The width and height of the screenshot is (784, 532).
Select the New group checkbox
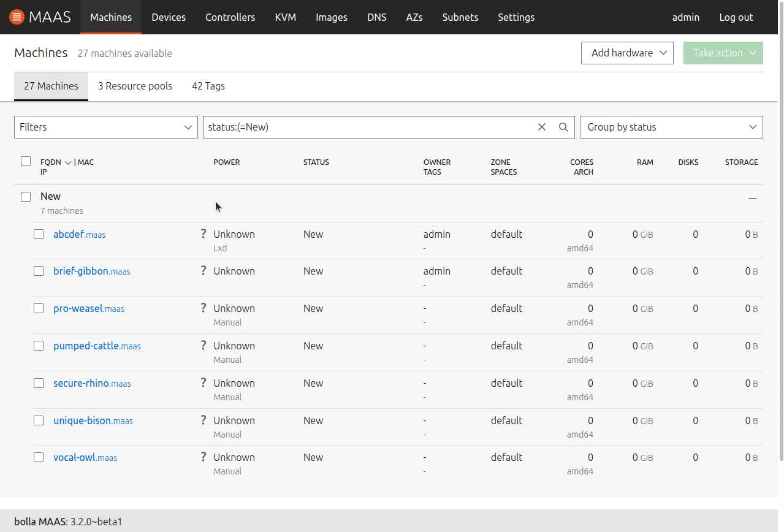pos(25,196)
